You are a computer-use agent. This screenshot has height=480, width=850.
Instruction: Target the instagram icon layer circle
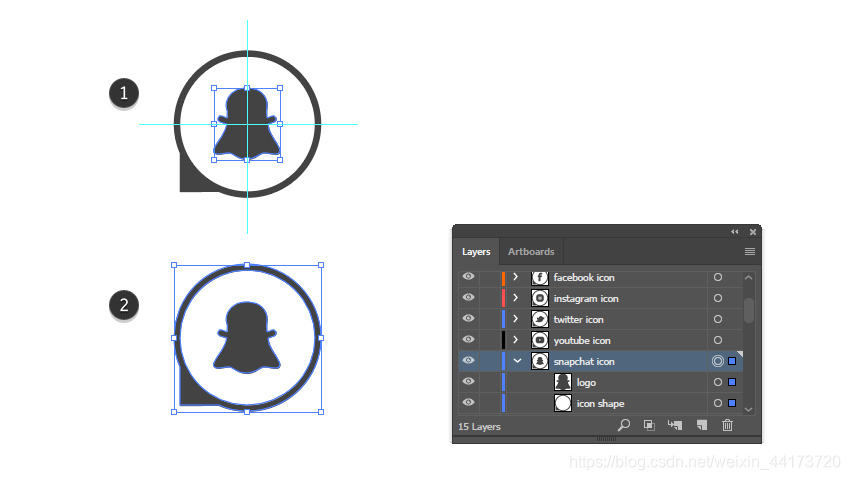click(718, 298)
